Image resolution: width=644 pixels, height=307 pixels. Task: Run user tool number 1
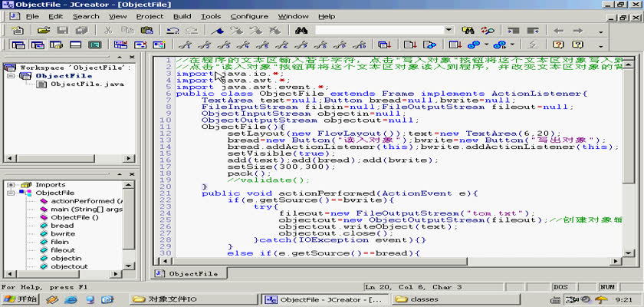pyautogui.click(x=187, y=45)
